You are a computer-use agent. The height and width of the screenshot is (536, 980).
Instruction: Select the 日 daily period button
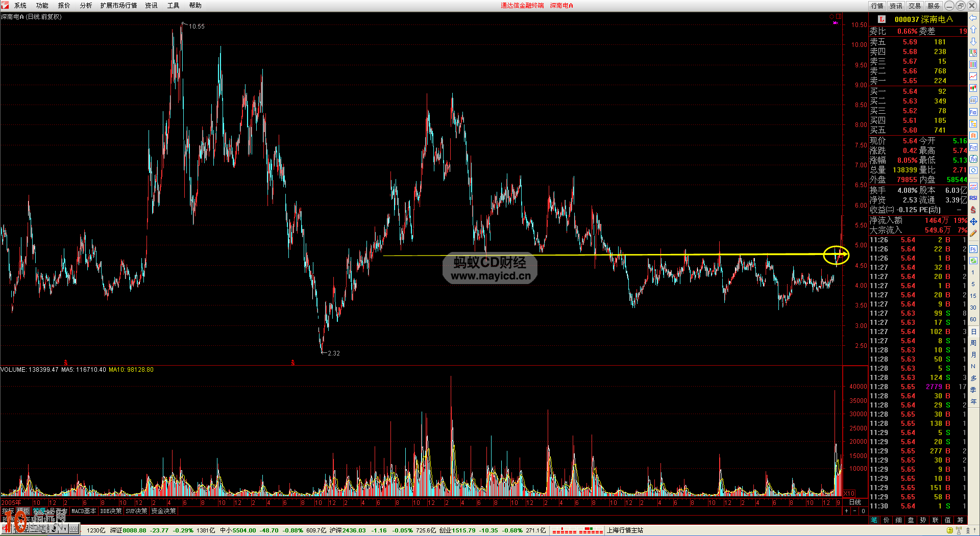[x=973, y=331]
